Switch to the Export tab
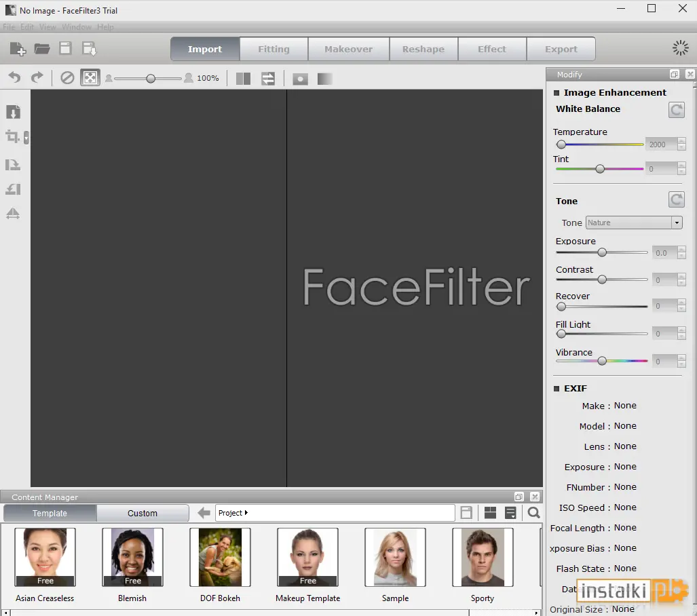 click(x=561, y=49)
